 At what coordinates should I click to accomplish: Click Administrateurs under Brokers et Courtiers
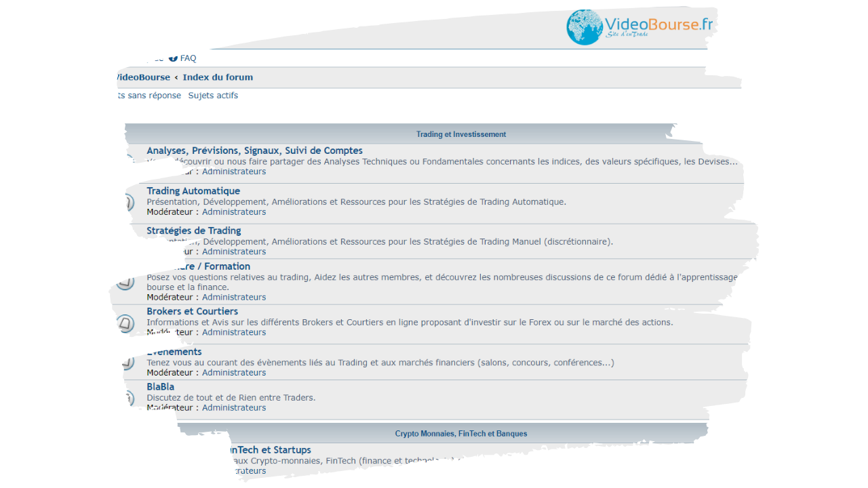click(x=234, y=332)
